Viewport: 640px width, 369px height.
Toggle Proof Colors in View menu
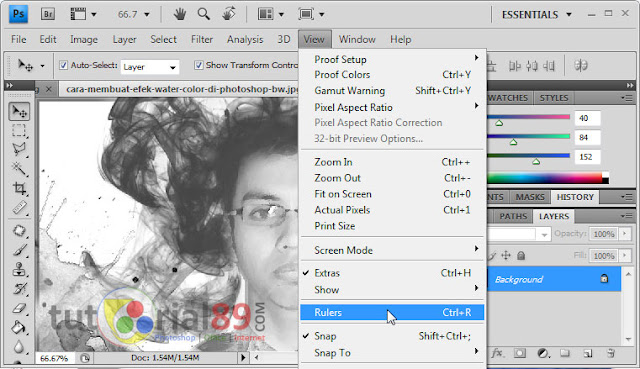pyautogui.click(x=392, y=75)
